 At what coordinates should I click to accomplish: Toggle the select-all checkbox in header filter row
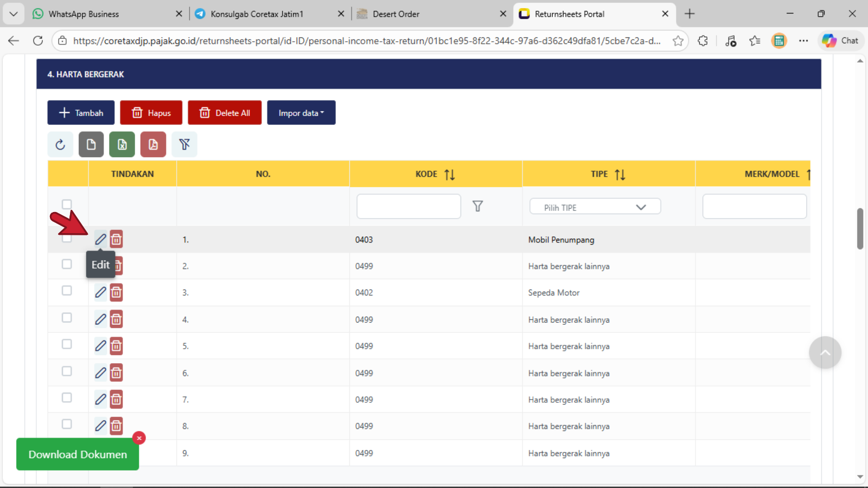tap(67, 204)
